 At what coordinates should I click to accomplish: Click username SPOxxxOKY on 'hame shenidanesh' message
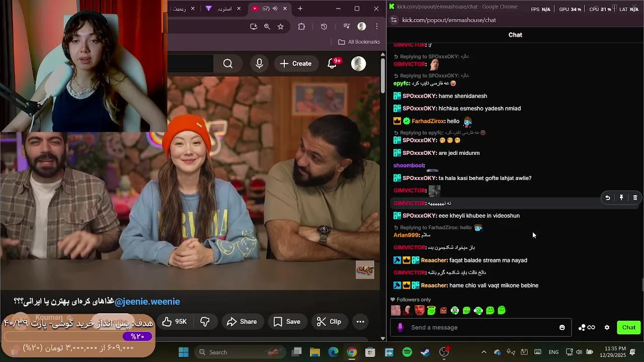click(x=419, y=96)
